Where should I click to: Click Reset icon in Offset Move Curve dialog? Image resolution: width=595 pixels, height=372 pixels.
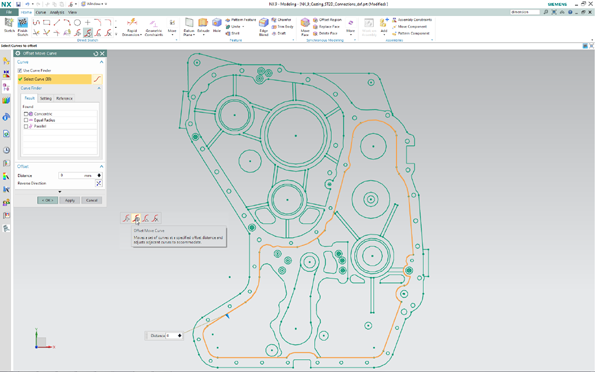(x=96, y=54)
